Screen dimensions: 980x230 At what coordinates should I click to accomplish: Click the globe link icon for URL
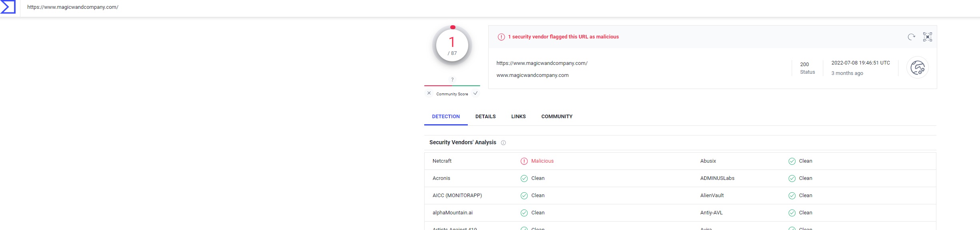pyautogui.click(x=917, y=68)
